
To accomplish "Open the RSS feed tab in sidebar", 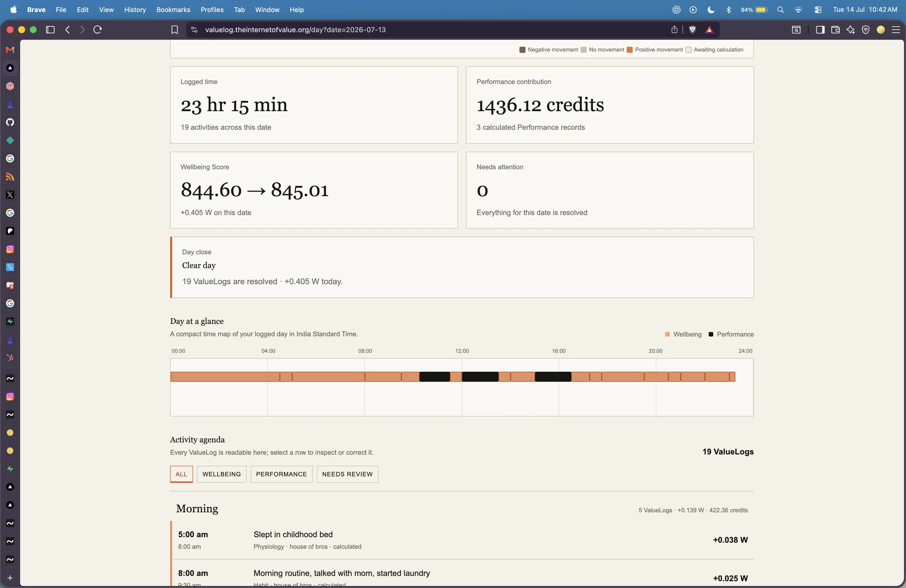I will [x=10, y=177].
